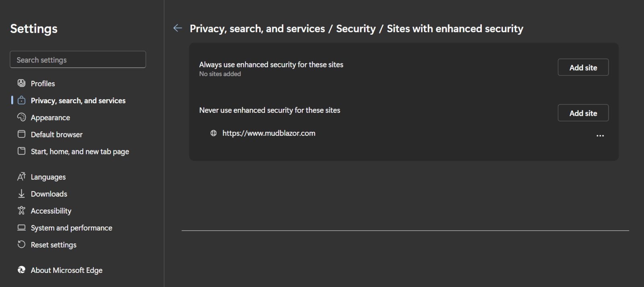
Task: Click the Accessibility figure icon
Action: pyautogui.click(x=21, y=211)
